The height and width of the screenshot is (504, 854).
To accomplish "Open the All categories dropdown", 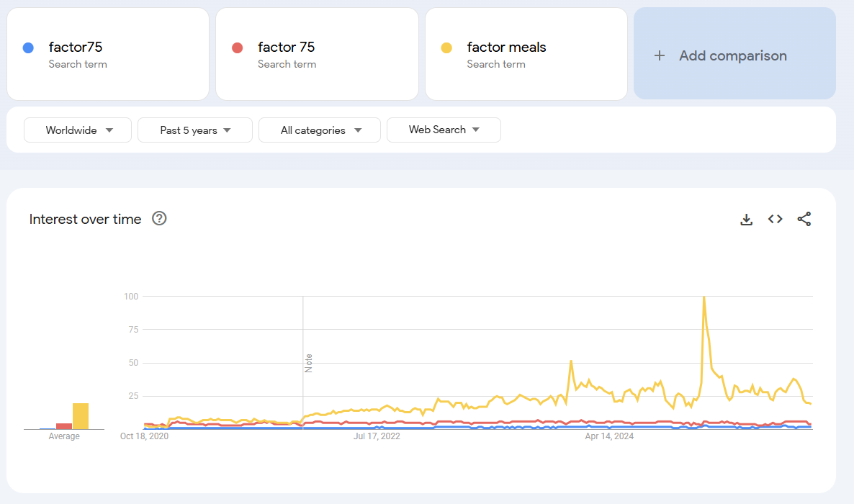I will 320,130.
